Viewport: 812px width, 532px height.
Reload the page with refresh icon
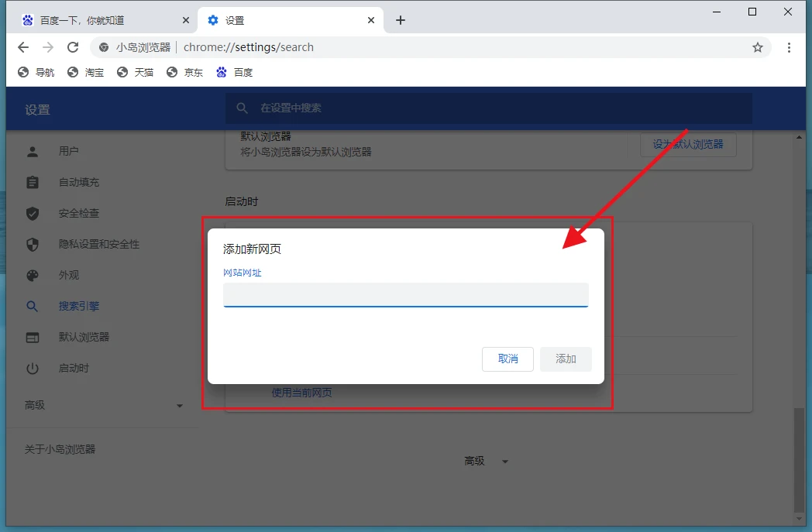tap(73, 47)
